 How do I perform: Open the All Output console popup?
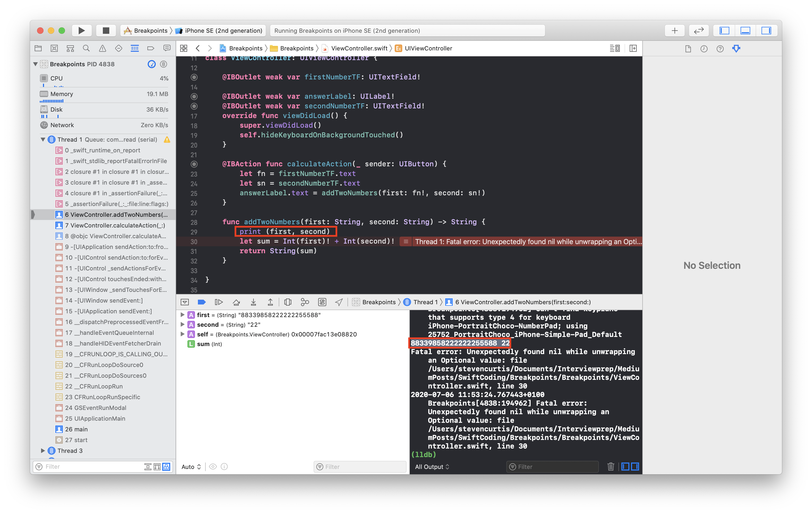tap(432, 467)
